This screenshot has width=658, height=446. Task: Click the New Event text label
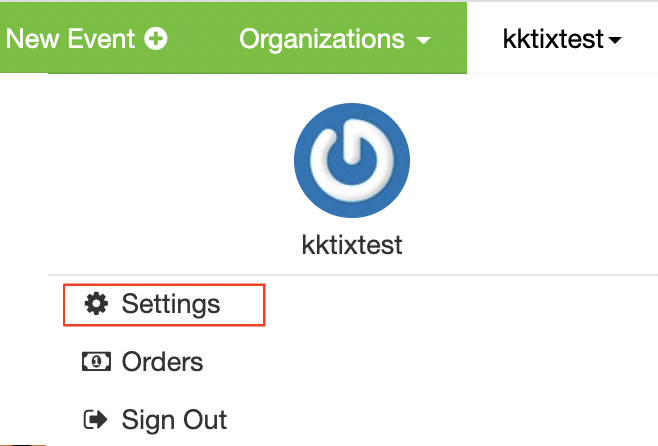(70, 39)
